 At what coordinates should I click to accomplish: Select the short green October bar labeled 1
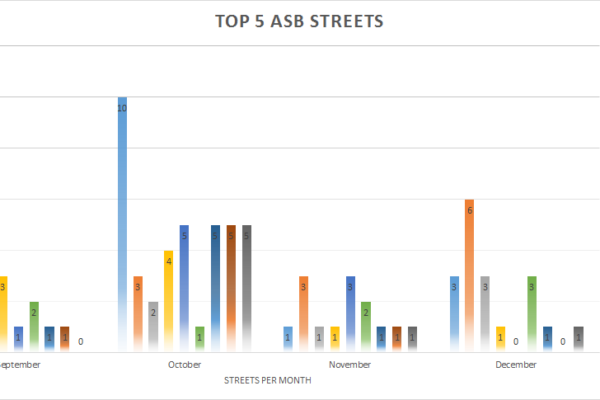click(200, 339)
